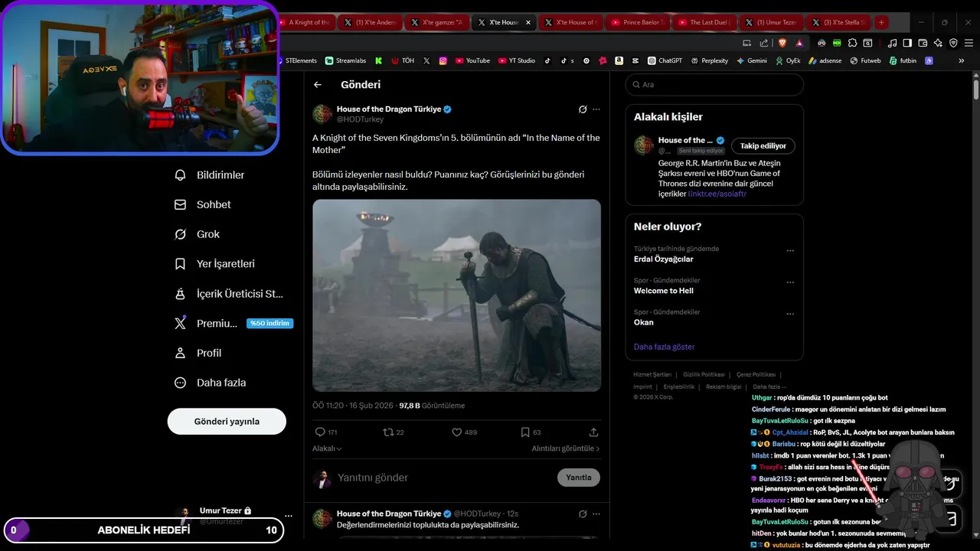980x551 pixels.
Task: Go back with the Gönderi arrow
Action: coord(318,85)
